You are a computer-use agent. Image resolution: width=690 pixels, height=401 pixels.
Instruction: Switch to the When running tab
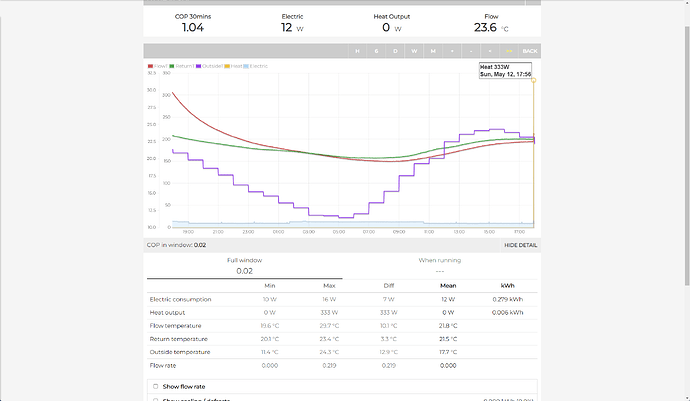tap(440, 265)
